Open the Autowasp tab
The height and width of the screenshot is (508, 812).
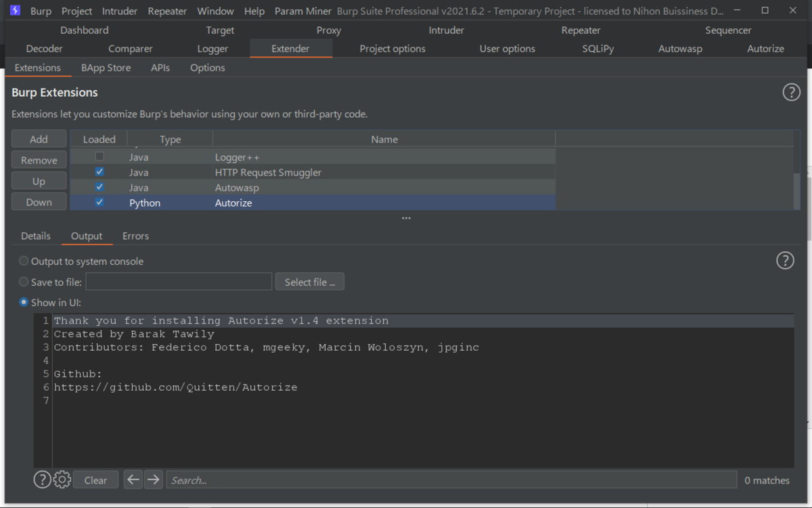click(x=680, y=49)
